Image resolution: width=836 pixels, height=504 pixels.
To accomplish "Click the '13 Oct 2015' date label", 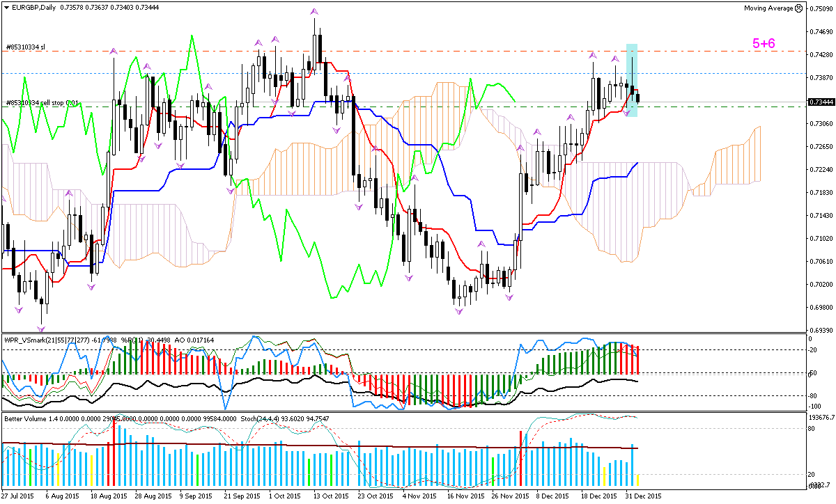I will 330,496.
